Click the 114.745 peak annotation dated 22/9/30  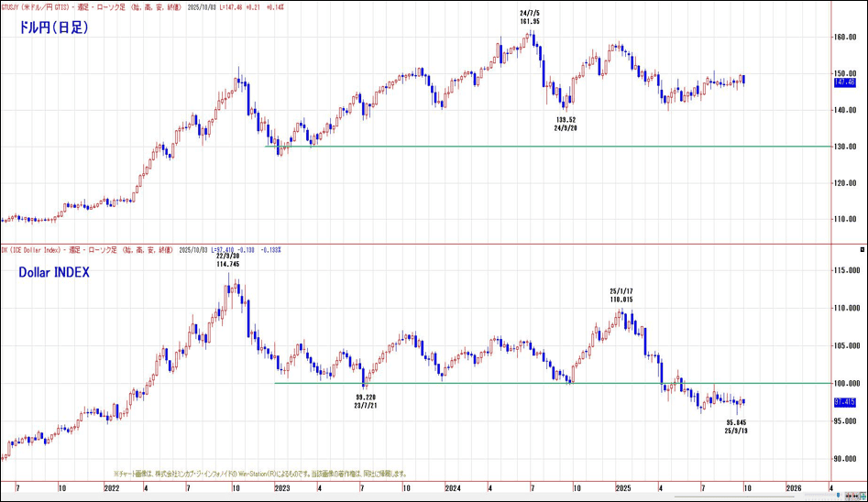[x=228, y=259]
